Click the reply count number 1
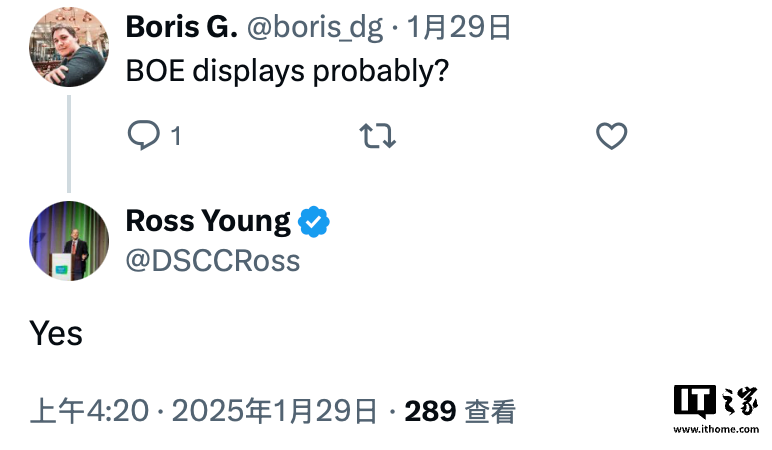Viewport: 772px width, 450px height. (176, 136)
